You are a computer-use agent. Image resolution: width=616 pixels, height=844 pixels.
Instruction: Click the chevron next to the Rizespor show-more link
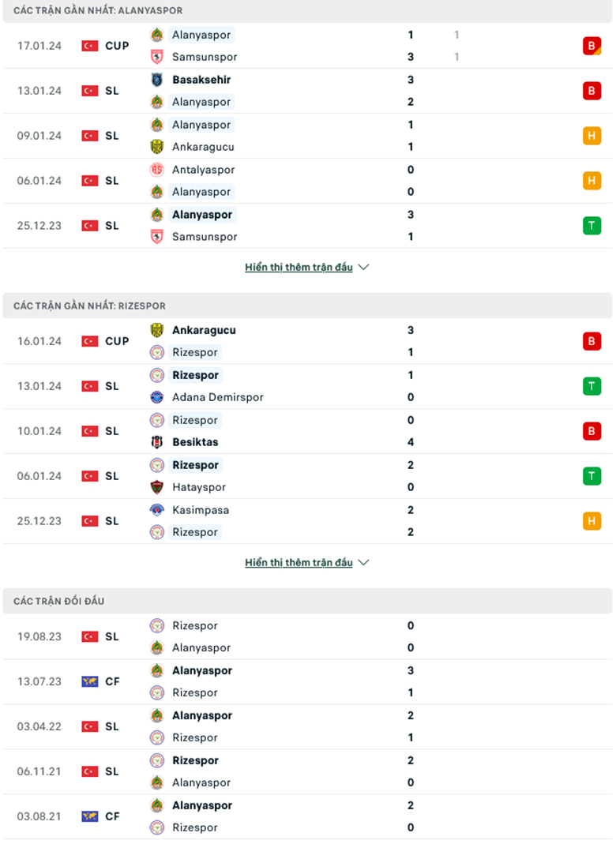[x=363, y=562]
